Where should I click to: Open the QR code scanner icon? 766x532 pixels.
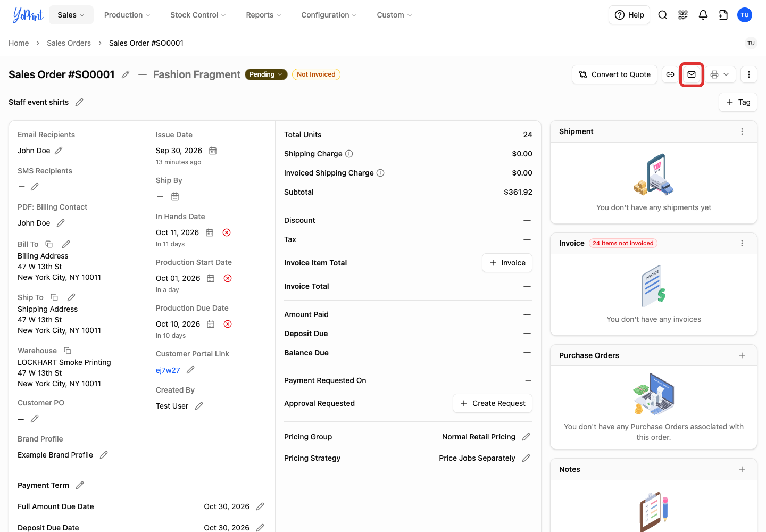pyautogui.click(x=683, y=15)
